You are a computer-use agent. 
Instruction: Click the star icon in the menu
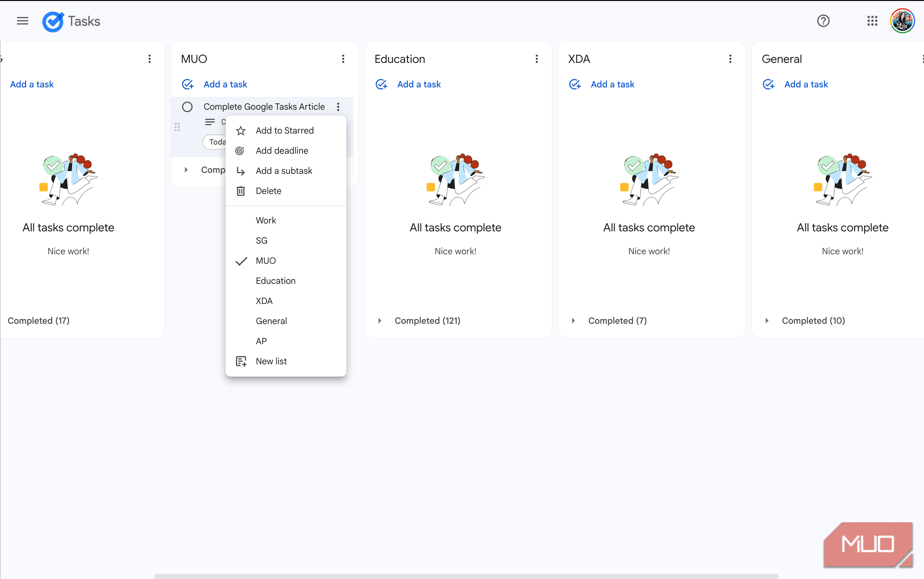(240, 130)
